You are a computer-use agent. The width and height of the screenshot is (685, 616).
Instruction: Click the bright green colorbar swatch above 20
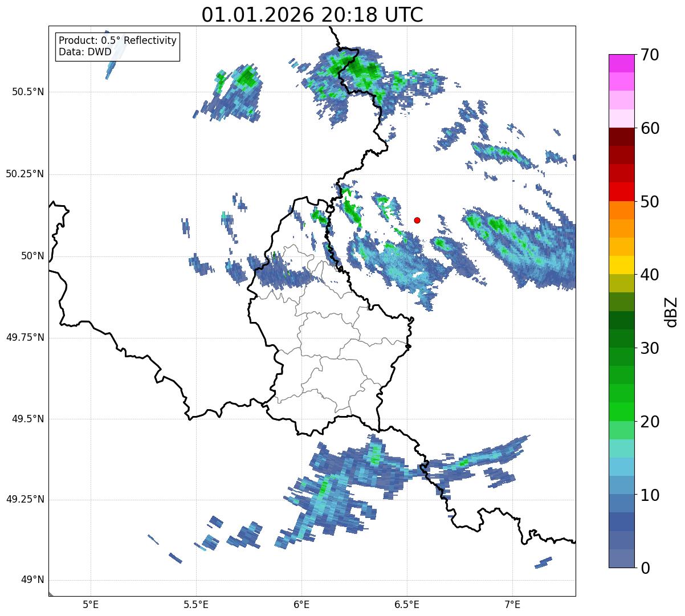tap(622, 412)
